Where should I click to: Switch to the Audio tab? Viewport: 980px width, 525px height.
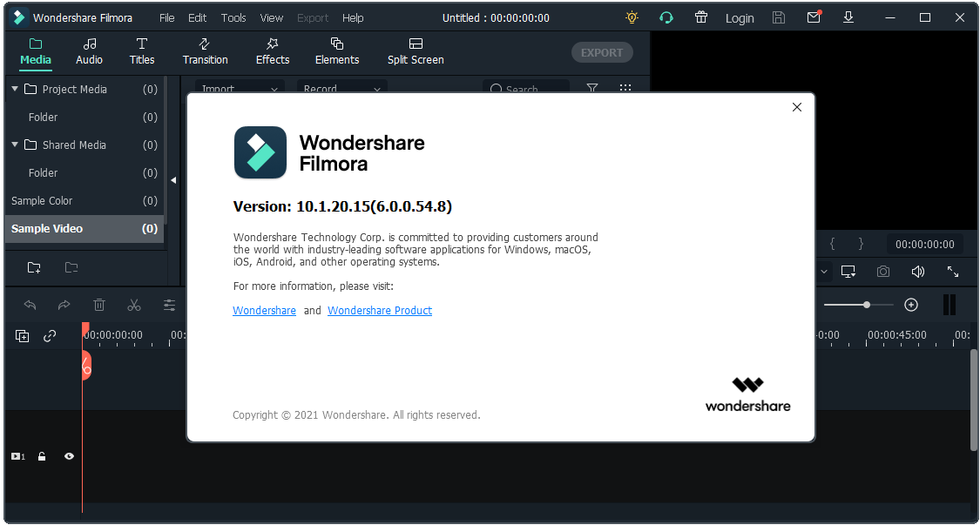coord(90,52)
